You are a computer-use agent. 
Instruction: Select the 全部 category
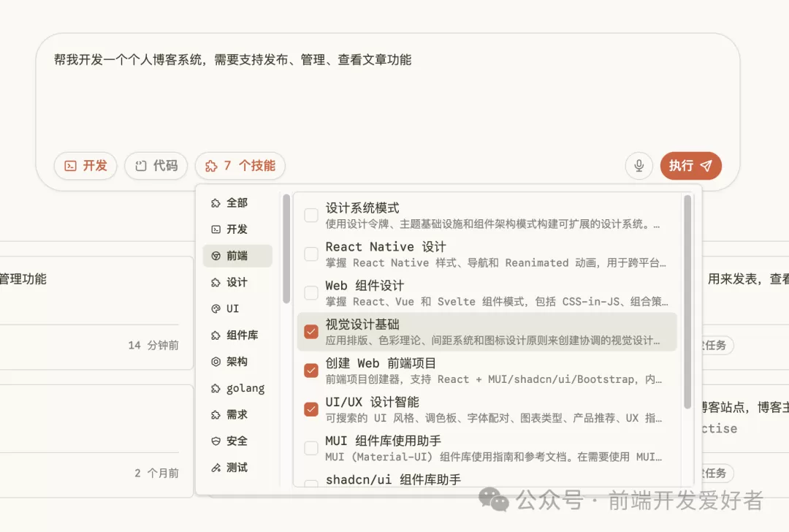[237, 203]
